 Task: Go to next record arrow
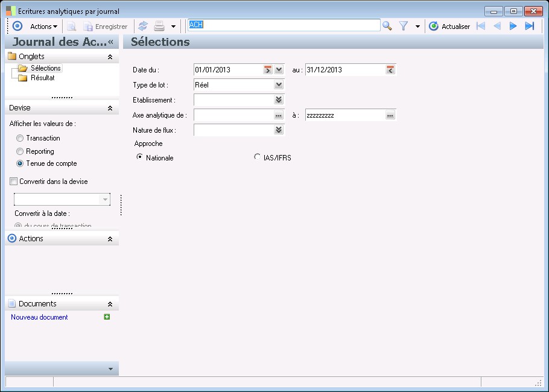click(513, 26)
